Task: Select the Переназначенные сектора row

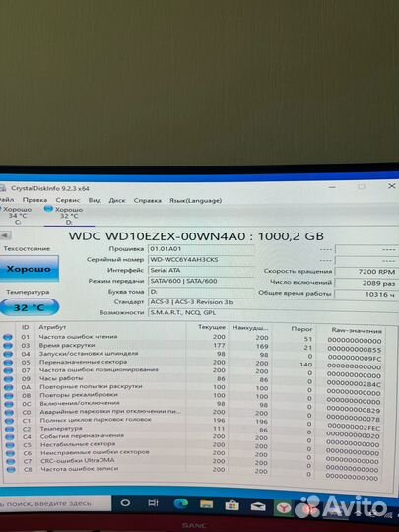Action: click(x=193, y=364)
